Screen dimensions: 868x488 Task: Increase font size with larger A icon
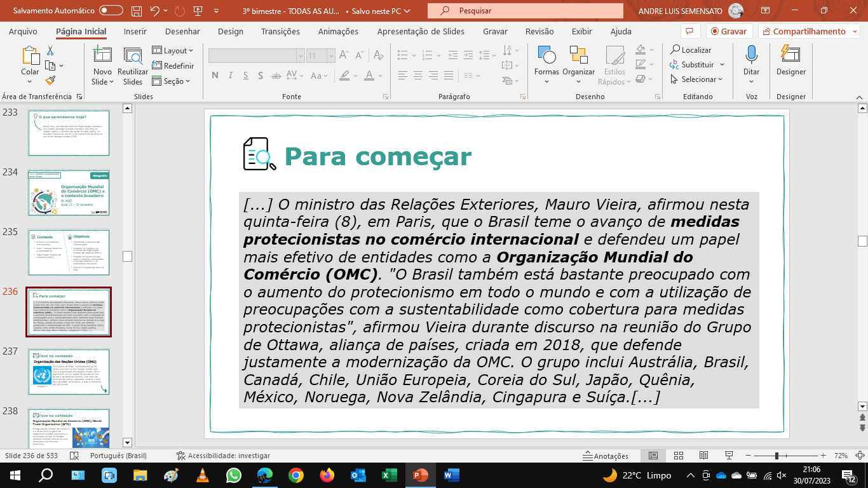[x=345, y=56]
